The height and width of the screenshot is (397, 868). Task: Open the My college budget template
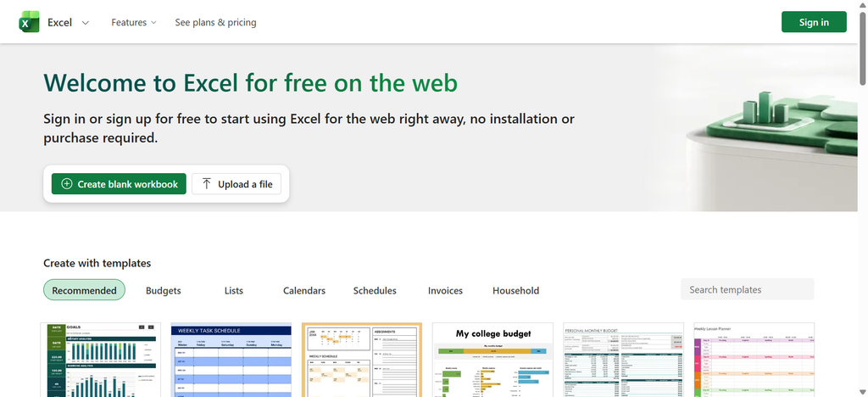click(492, 360)
